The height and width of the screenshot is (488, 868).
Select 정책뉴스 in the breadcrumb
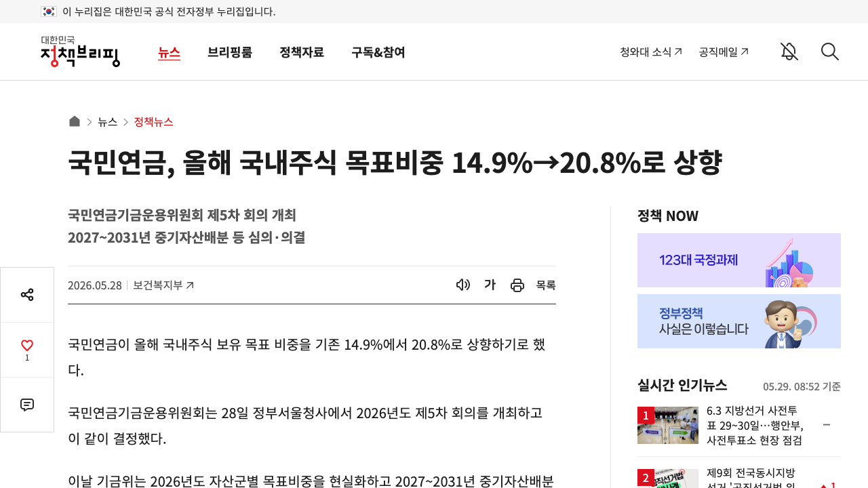pyautogui.click(x=154, y=122)
